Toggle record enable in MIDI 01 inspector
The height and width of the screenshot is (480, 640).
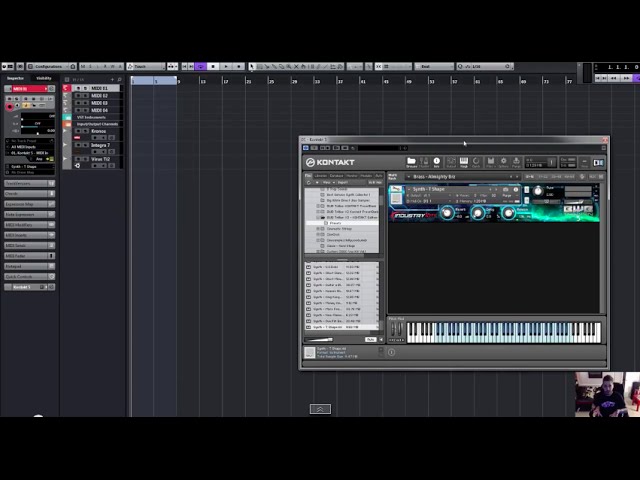coord(9,107)
